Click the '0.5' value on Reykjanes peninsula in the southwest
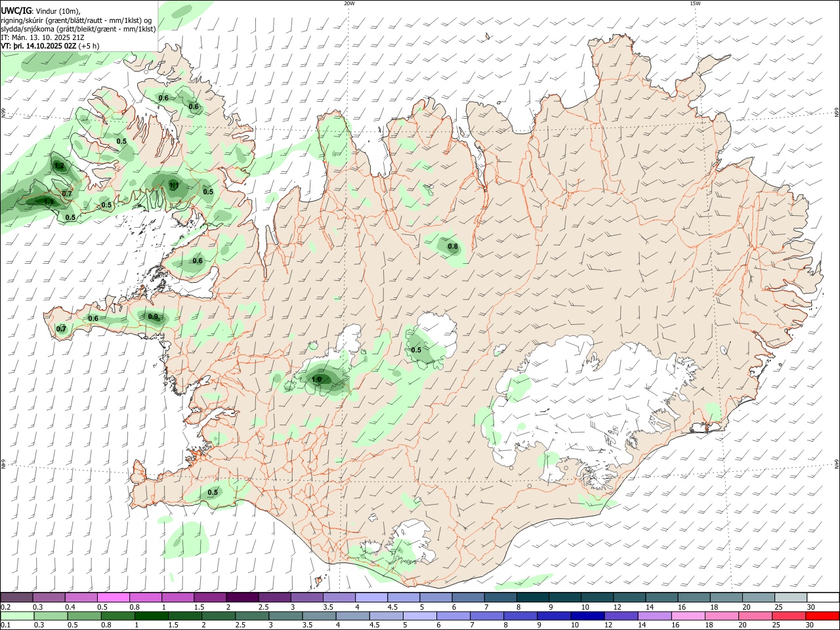The height and width of the screenshot is (630, 840). 213,492
